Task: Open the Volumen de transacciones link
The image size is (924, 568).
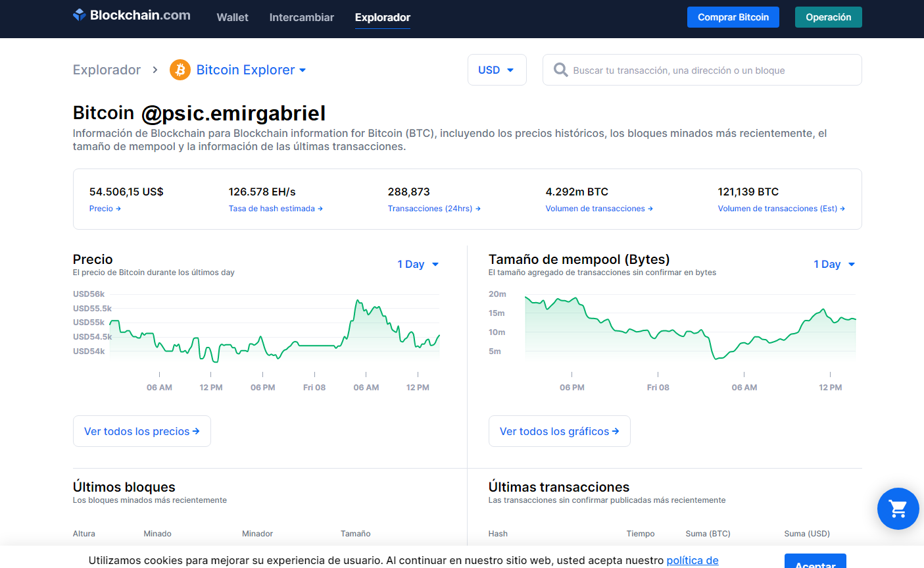Action: point(599,209)
